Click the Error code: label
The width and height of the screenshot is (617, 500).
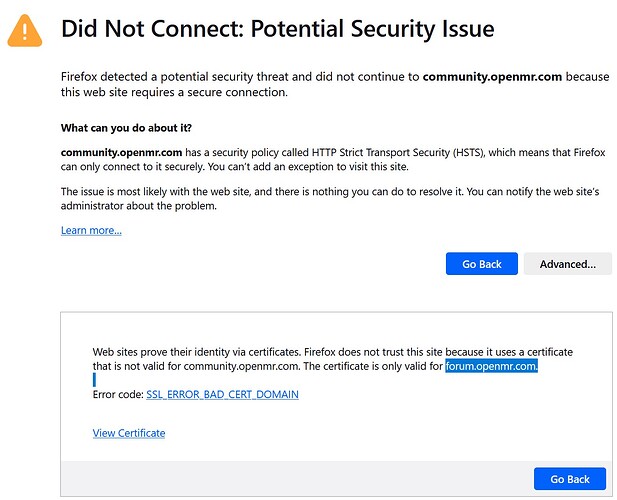coord(118,394)
